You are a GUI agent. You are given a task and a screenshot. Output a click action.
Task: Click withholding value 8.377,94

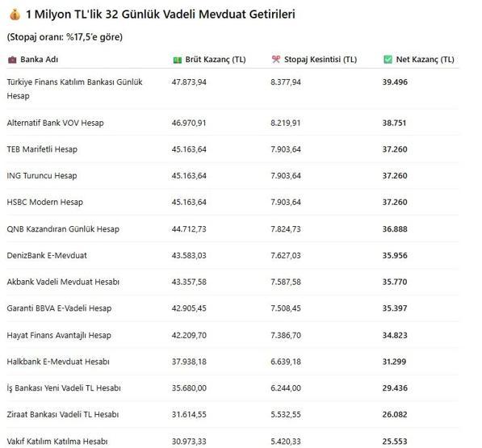tap(286, 82)
